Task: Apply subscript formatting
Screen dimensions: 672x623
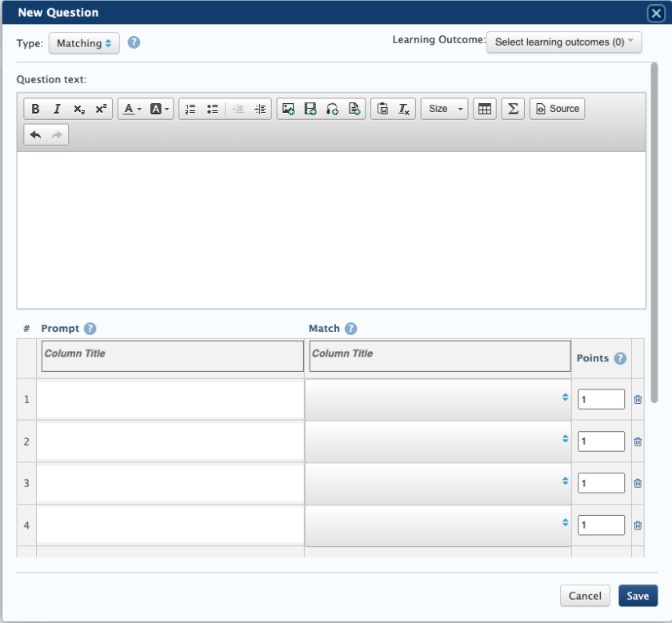Action: [78, 110]
